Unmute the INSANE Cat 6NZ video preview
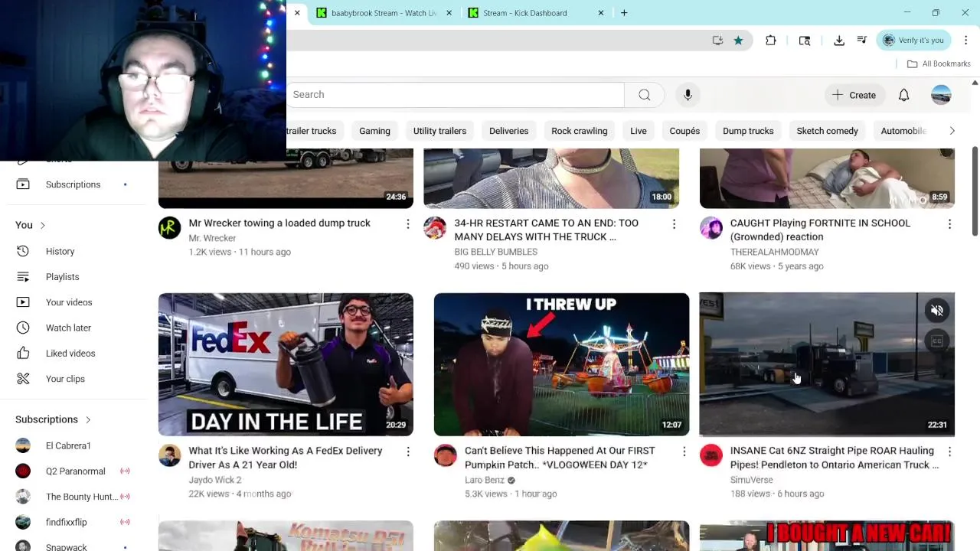This screenshot has height=551, width=980. click(x=936, y=311)
